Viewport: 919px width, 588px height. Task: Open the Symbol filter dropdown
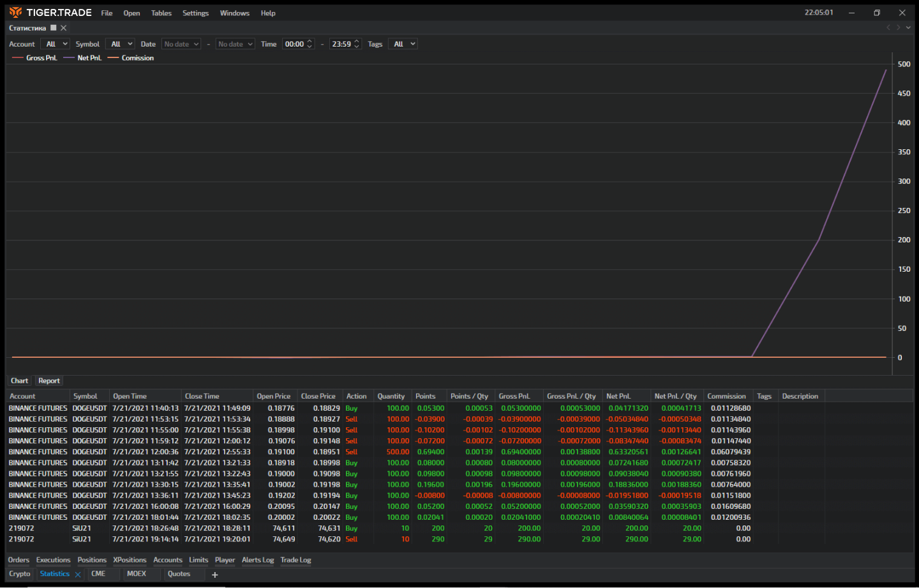pos(119,43)
